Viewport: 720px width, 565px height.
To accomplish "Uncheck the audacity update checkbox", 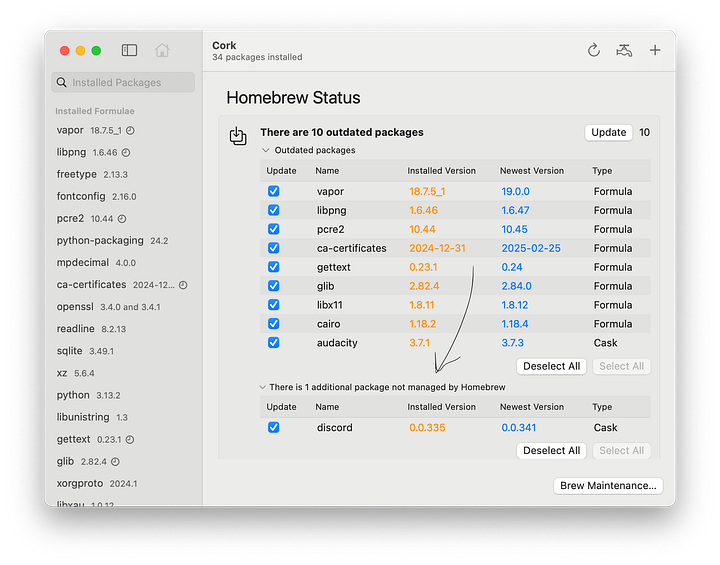I will pyautogui.click(x=274, y=343).
